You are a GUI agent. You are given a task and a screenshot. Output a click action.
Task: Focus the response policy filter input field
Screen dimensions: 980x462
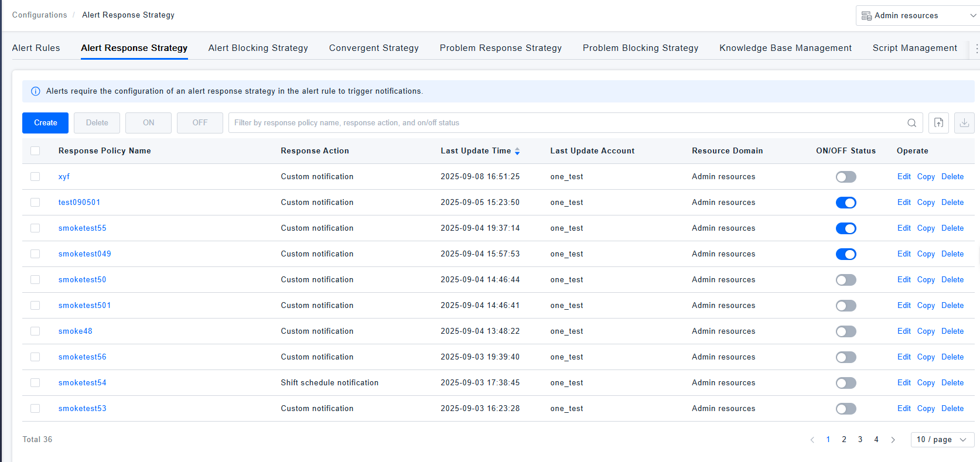coord(562,123)
